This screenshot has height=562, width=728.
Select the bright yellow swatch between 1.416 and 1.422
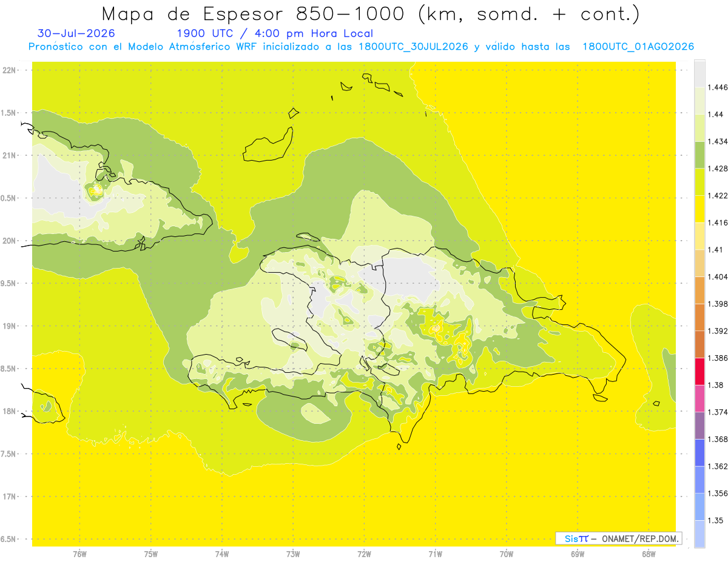point(699,209)
